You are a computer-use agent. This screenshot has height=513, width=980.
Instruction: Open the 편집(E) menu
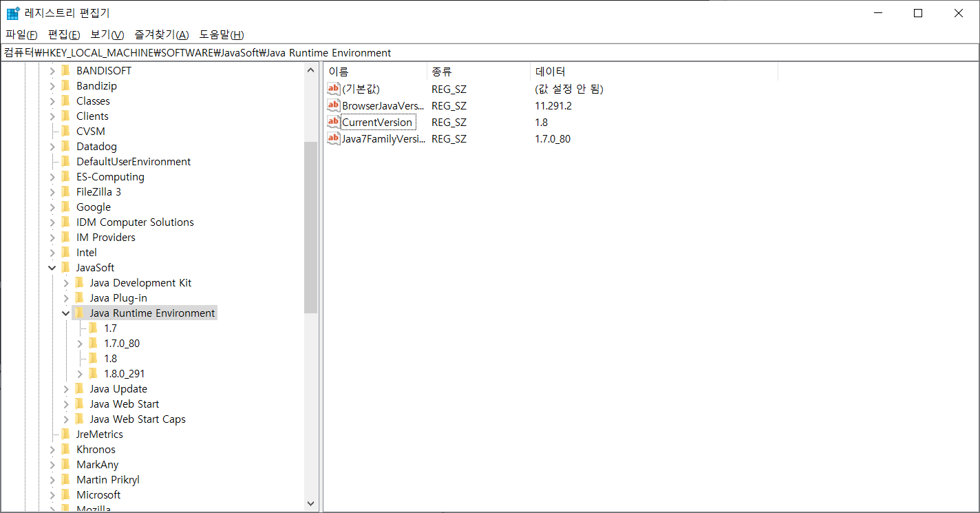click(x=64, y=34)
